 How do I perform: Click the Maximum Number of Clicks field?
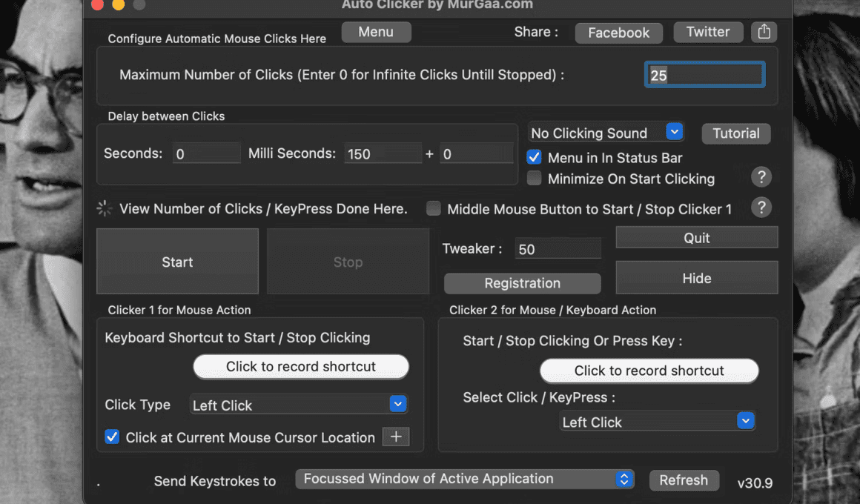point(705,75)
